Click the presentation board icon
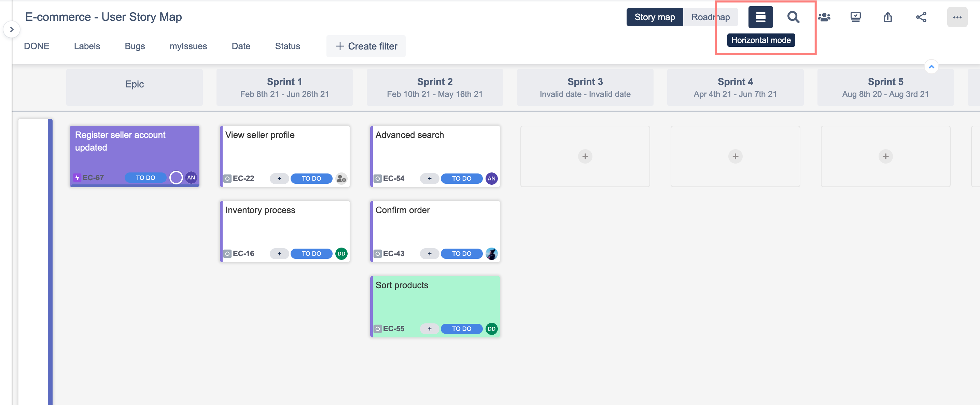This screenshot has height=405, width=980. (855, 17)
